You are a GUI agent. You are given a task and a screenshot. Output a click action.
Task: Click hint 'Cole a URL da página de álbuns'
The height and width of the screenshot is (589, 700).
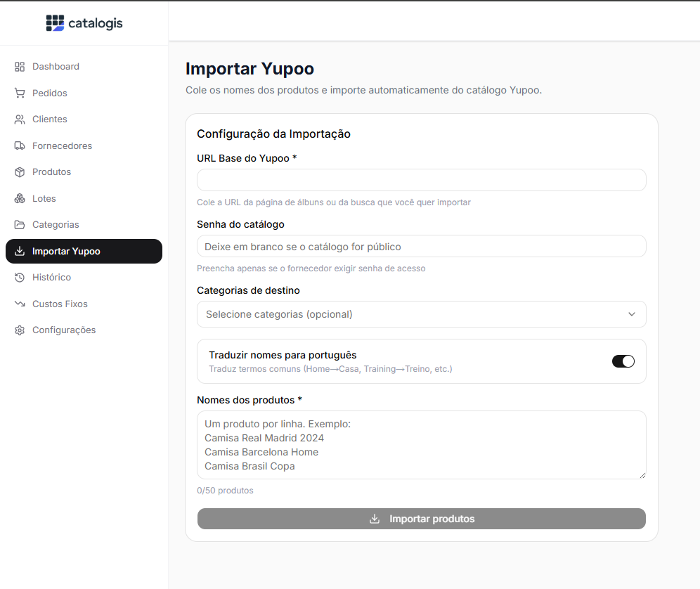[x=333, y=202]
